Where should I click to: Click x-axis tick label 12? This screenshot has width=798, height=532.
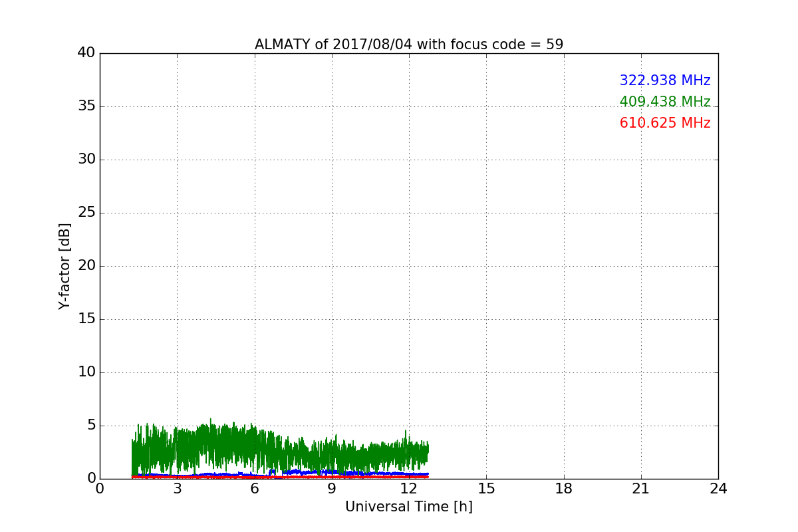[x=409, y=489]
